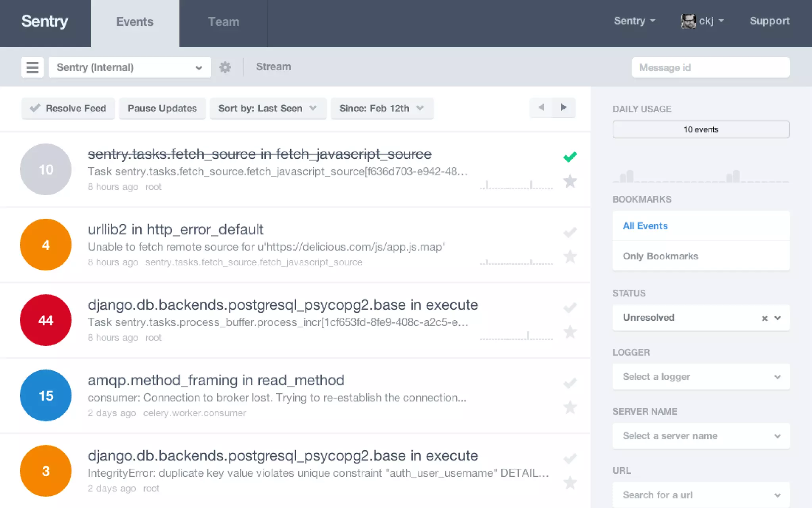This screenshot has width=812, height=508.
Task: Open project settings gear icon
Action: pyautogui.click(x=225, y=67)
